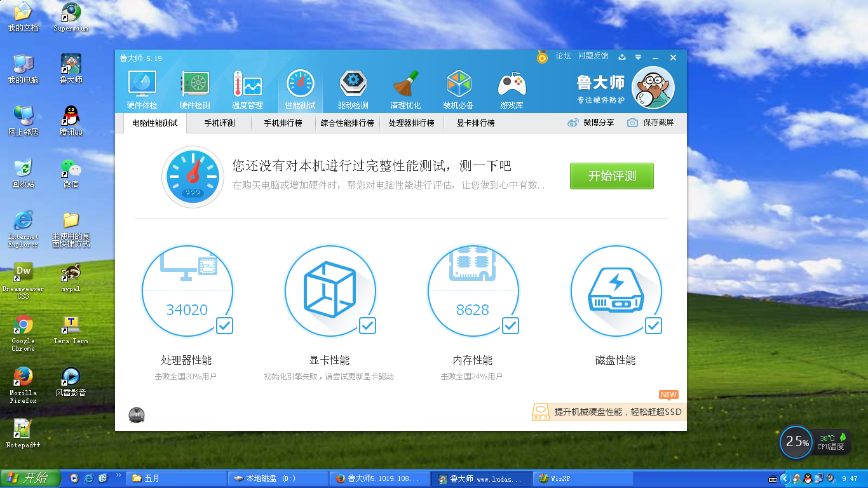
Task: Click the 击败全国20%用户 text
Action: 186,377
